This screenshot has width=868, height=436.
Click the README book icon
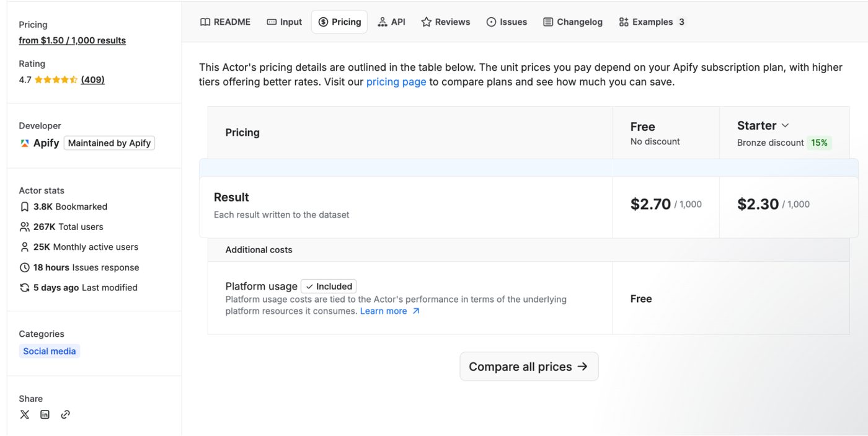(205, 22)
